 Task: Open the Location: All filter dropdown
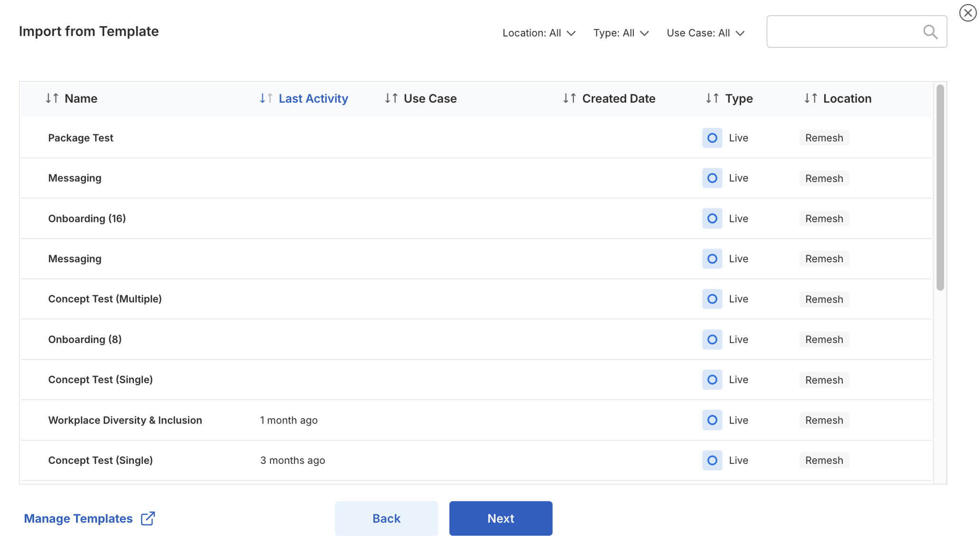(x=539, y=33)
